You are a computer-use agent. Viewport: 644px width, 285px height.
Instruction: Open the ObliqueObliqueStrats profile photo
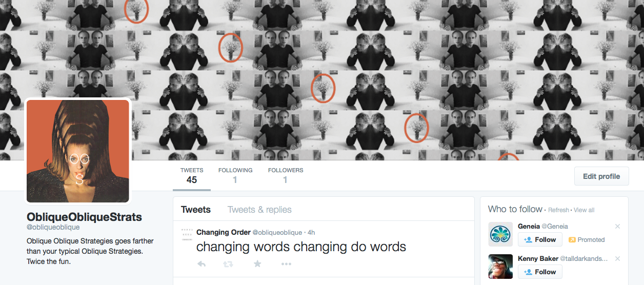click(x=78, y=151)
